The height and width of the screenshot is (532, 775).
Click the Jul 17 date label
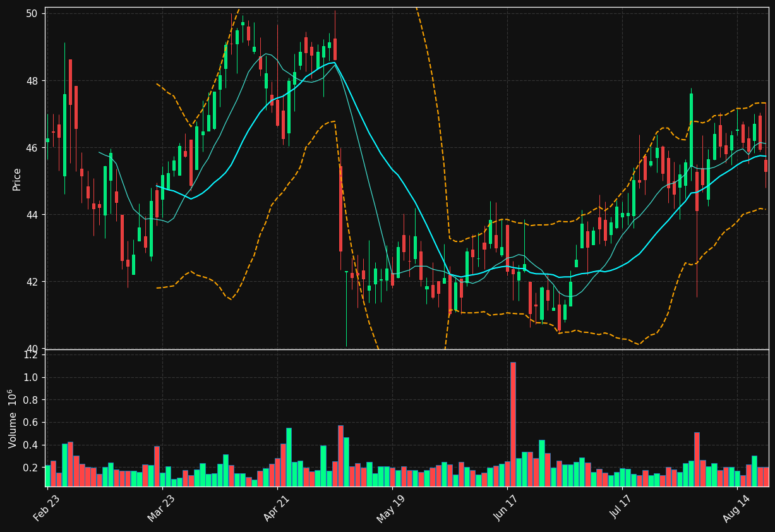622,509
